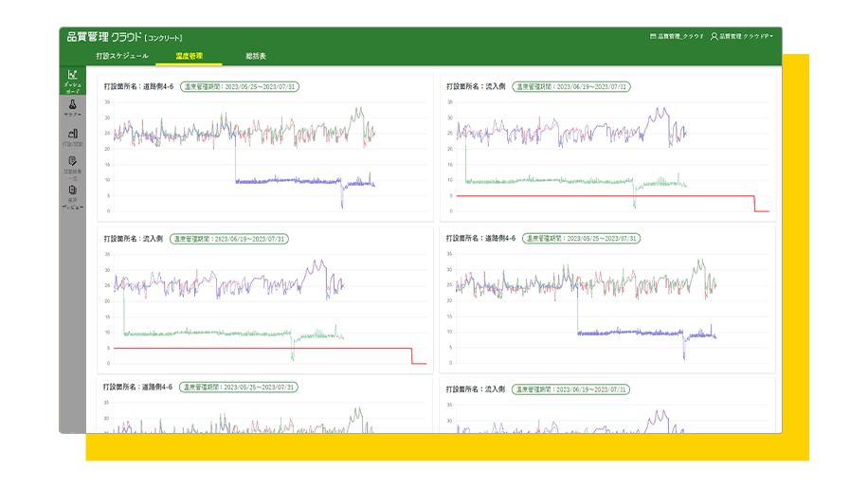Expand the 品質管理 クラウドP user dropdown arrow

771,36
